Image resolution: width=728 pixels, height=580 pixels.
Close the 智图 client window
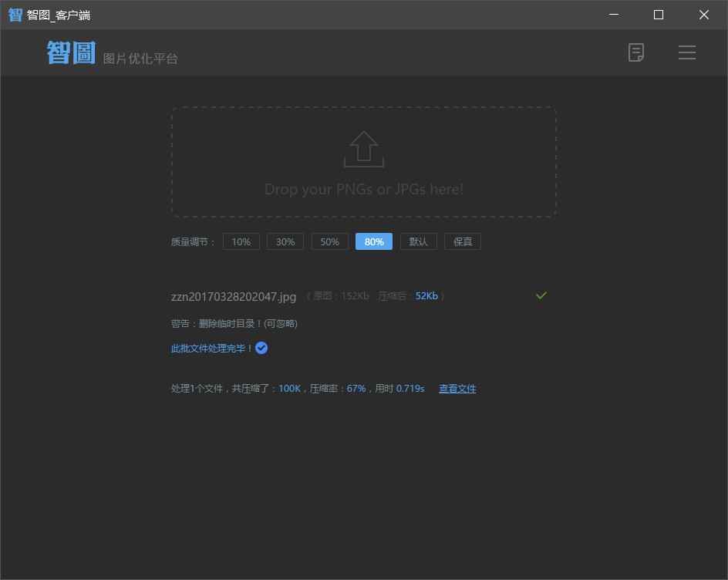point(704,15)
